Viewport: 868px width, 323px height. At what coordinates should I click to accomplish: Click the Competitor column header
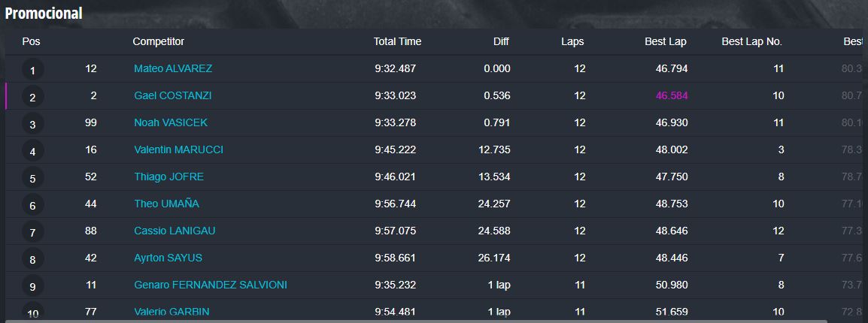[x=158, y=41]
